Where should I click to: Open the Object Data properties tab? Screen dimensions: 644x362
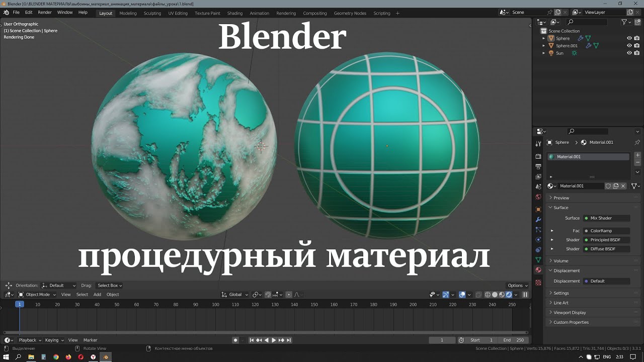[x=538, y=259]
